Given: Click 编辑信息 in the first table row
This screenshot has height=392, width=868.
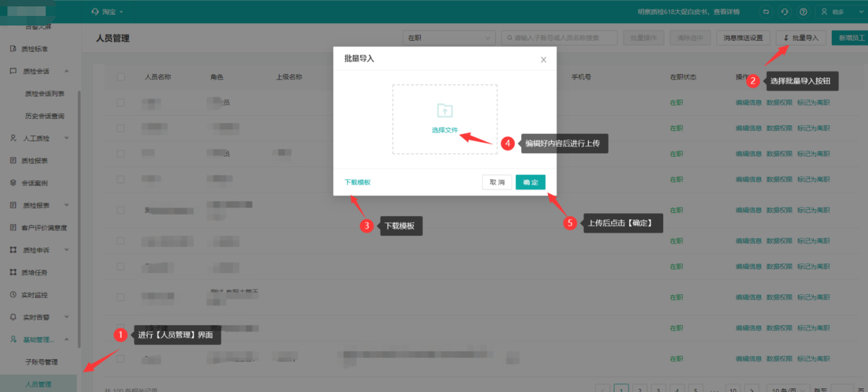Looking at the screenshot, I should tap(748, 102).
